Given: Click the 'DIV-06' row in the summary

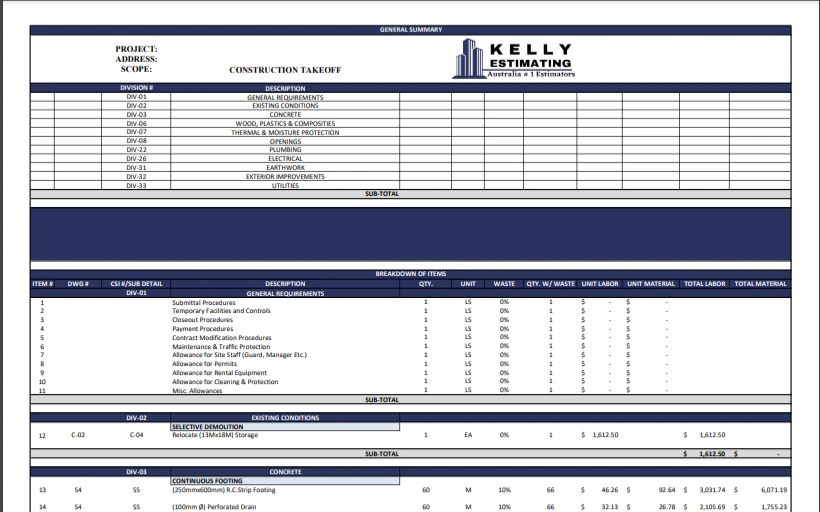Looking at the screenshot, I should click(x=411, y=123).
